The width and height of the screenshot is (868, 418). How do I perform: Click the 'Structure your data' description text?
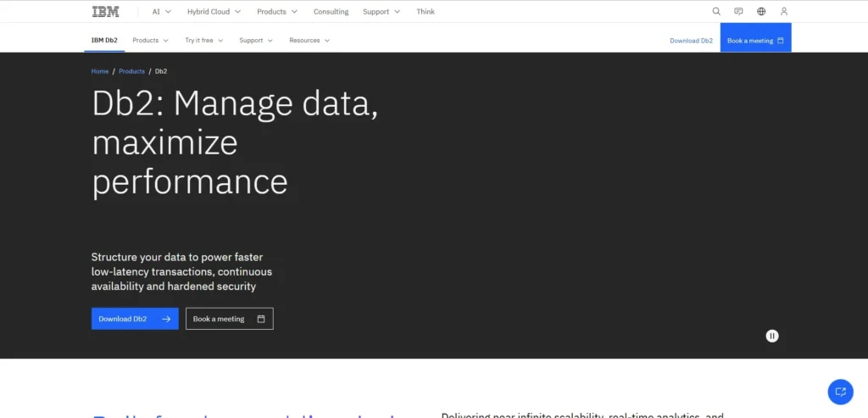click(181, 272)
